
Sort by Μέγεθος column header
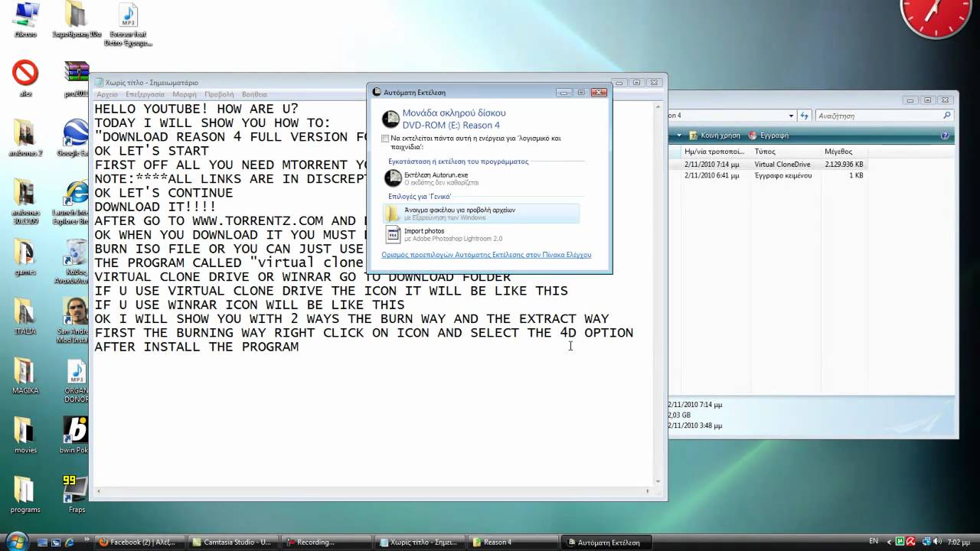tap(845, 152)
